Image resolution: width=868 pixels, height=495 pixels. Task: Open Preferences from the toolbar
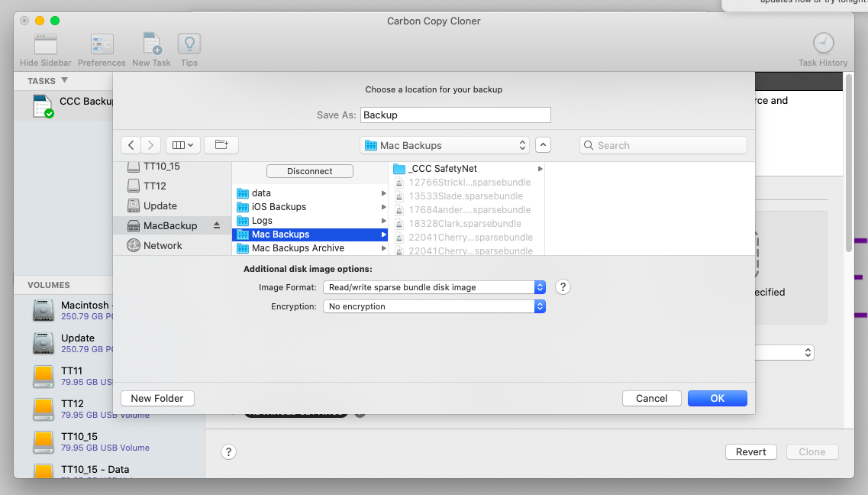coord(102,44)
